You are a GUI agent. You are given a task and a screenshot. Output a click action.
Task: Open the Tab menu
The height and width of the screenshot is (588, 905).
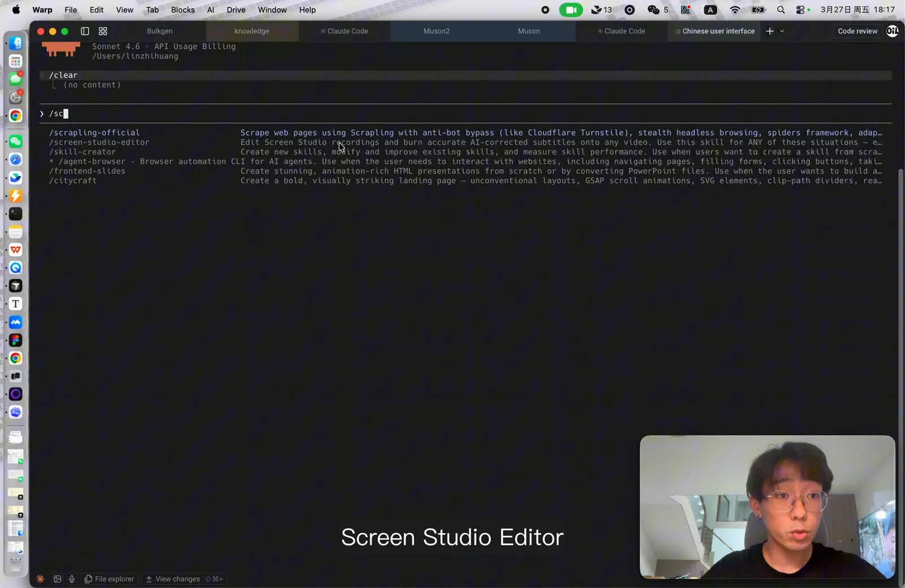152,10
